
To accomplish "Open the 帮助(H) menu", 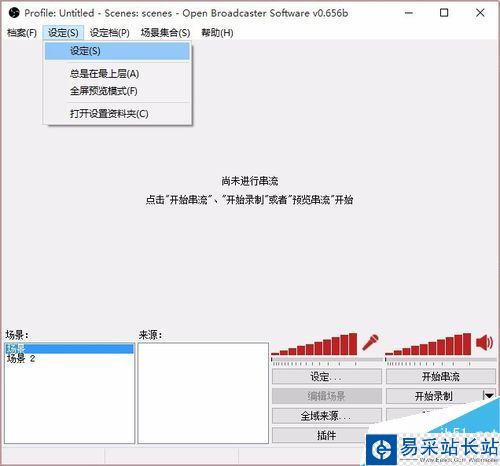I will tap(217, 33).
